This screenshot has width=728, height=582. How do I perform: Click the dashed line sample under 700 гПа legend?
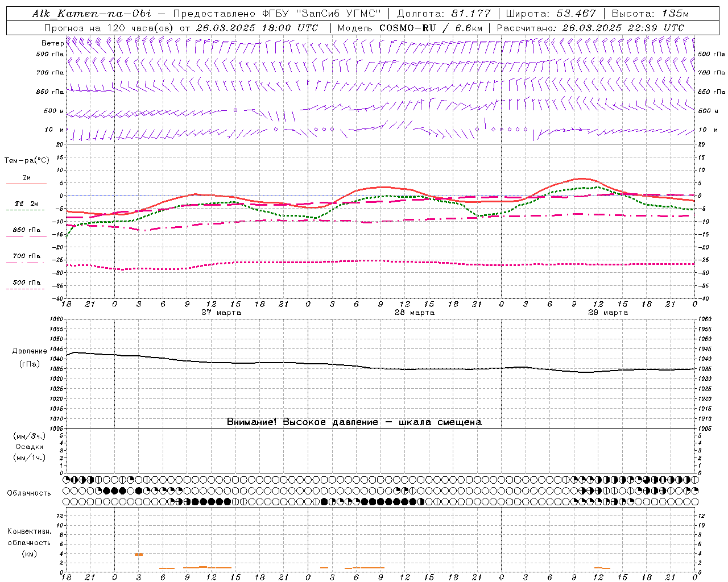[x=25, y=263]
